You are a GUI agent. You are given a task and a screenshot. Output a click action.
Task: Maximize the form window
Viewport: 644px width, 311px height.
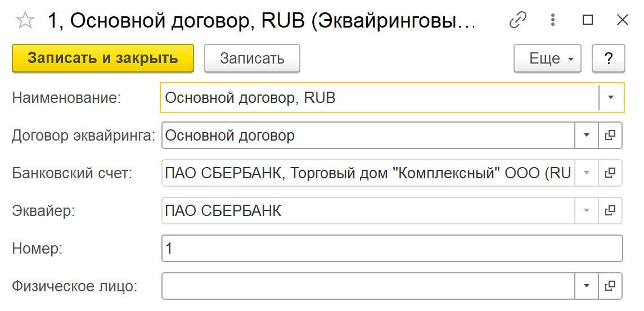tap(588, 21)
